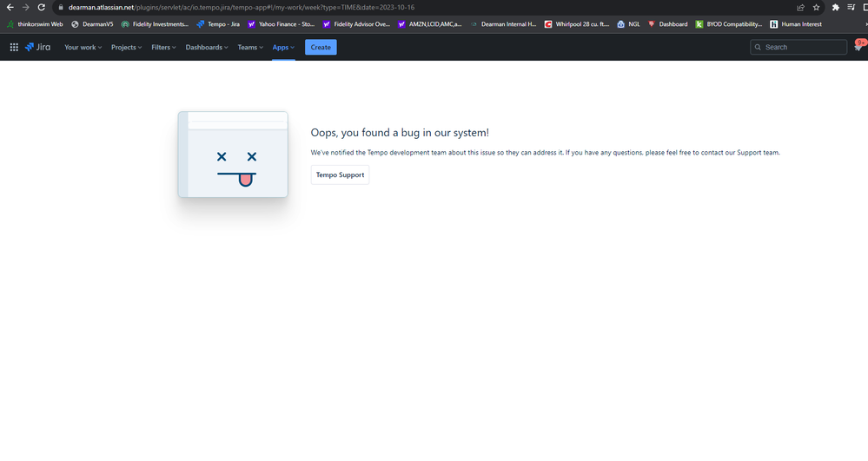Open AMZN,LCID,AMC bookmark
The height and width of the screenshot is (461, 868).
pyautogui.click(x=429, y=24)
